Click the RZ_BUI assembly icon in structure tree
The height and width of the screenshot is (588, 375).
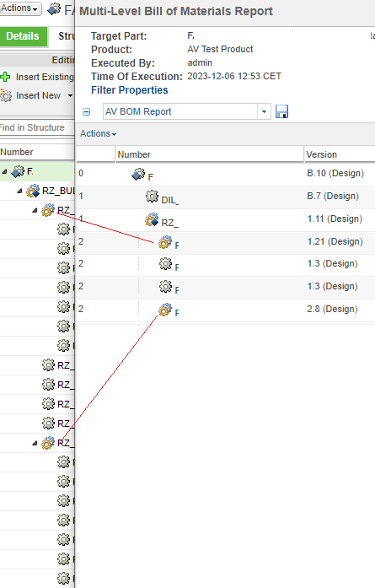tap(33, 191)
